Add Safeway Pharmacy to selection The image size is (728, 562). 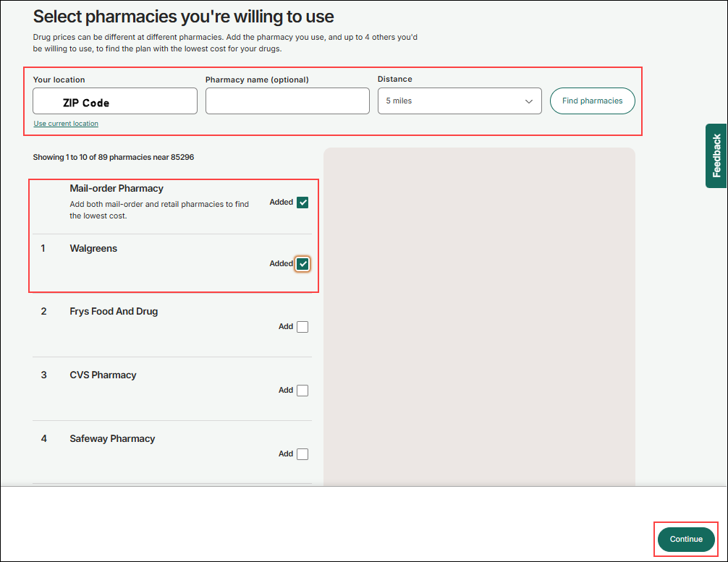pyautogui.click(x=302, y=454)
